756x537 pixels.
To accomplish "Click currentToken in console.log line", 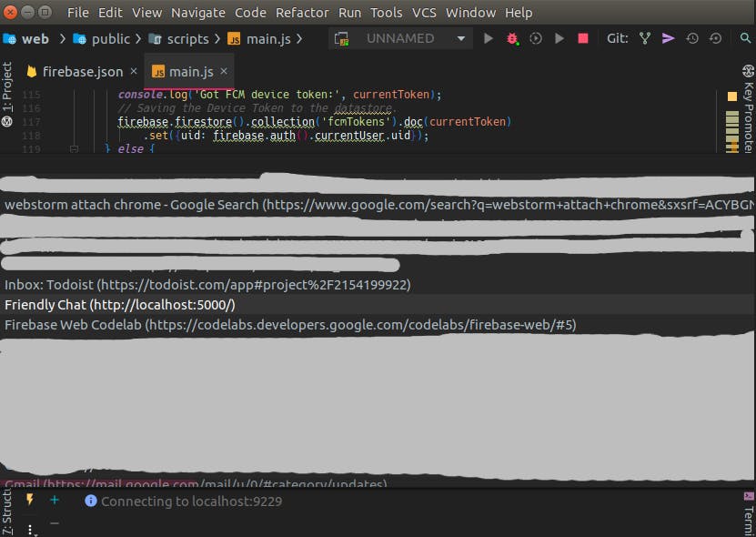I will point(391,95).
